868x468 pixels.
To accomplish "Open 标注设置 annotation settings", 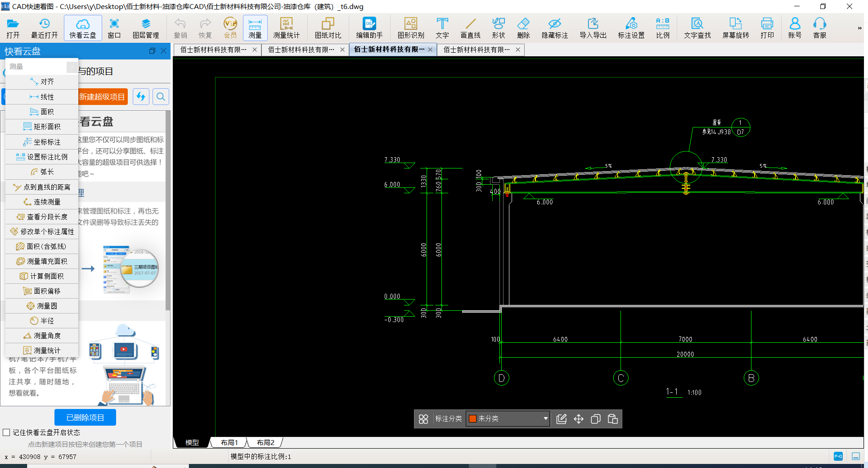I will coord(631,28).
